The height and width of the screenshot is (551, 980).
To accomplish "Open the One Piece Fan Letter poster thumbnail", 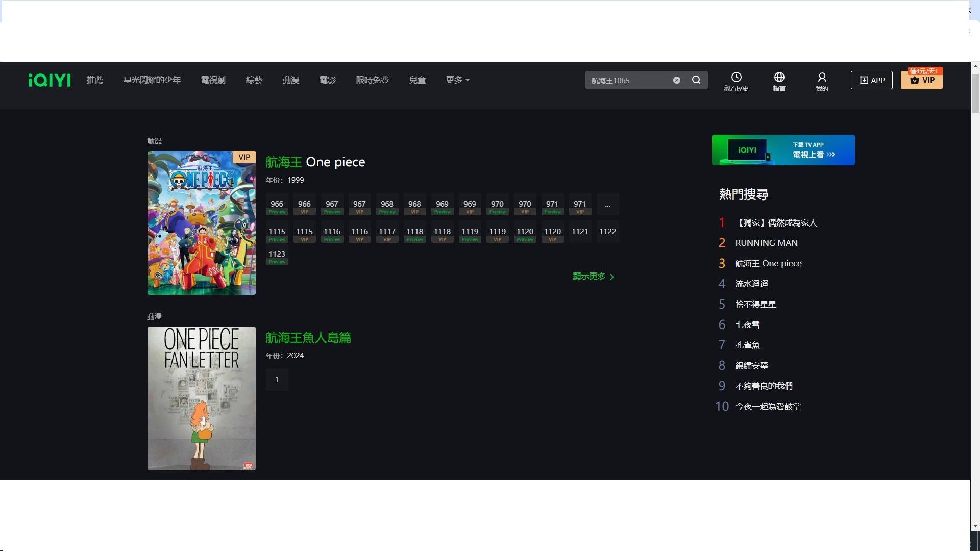I will (202, 398).
